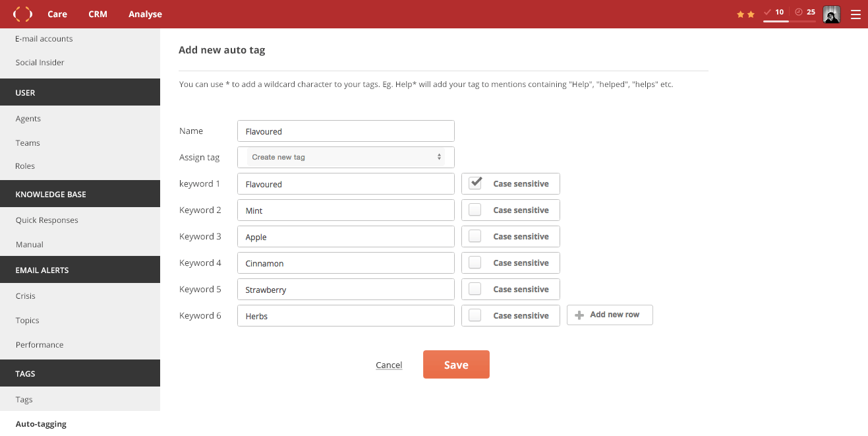Click the Keyword 5 field containing Strawberry

(346, 289)
